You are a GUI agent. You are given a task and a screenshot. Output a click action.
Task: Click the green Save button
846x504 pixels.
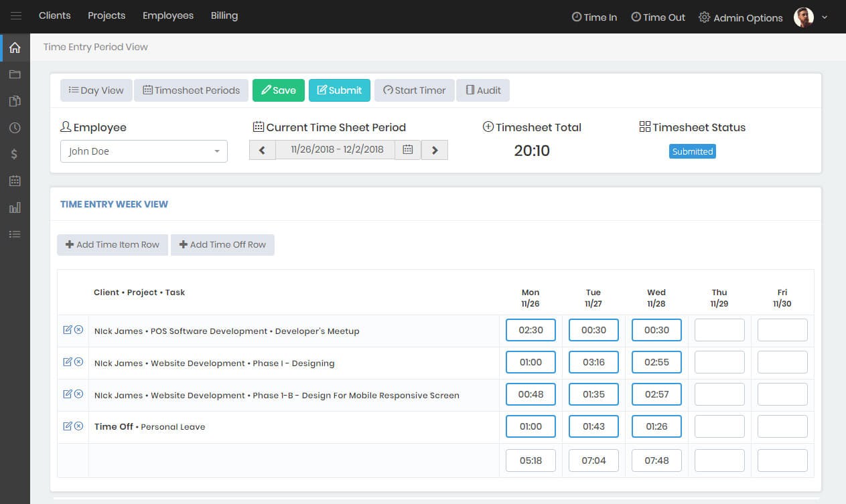pyautogui.click(x=279, y=90)
